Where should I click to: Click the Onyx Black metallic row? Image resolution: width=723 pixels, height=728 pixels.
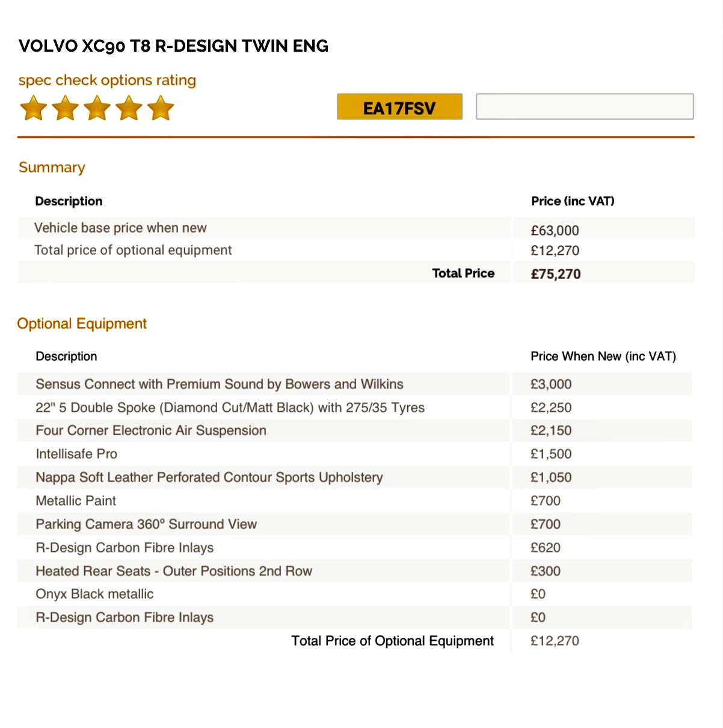355,594
